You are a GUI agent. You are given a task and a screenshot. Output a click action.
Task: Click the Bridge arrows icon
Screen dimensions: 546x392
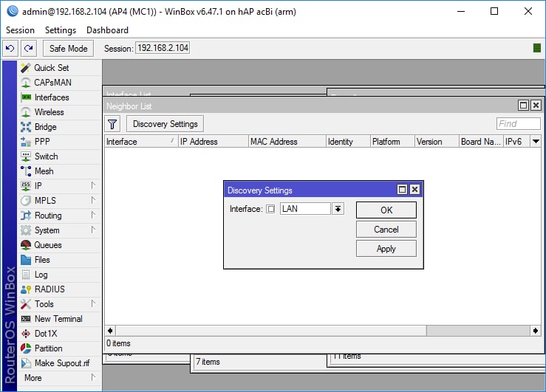pyautogui.click(x=25, y=127)
